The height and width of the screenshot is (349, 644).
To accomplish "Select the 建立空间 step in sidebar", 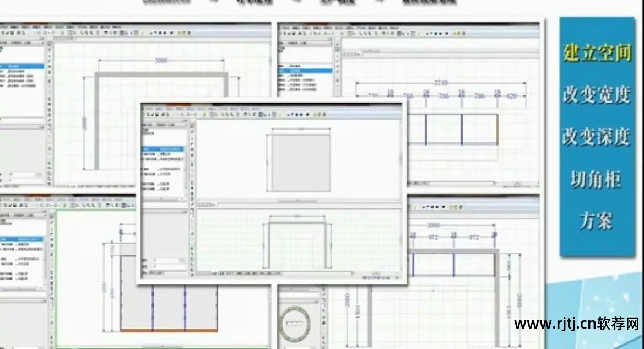I will (x=597, y=53).
